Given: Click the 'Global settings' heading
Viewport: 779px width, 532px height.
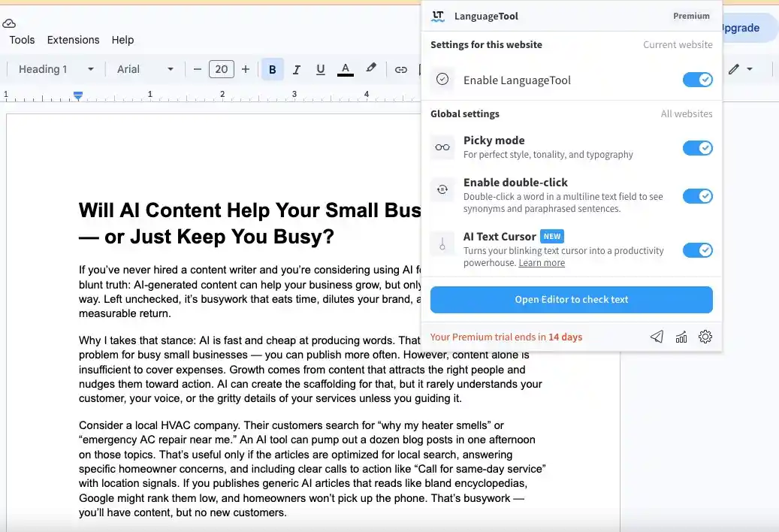Looking at the screenshot, I should coord(464,113).
